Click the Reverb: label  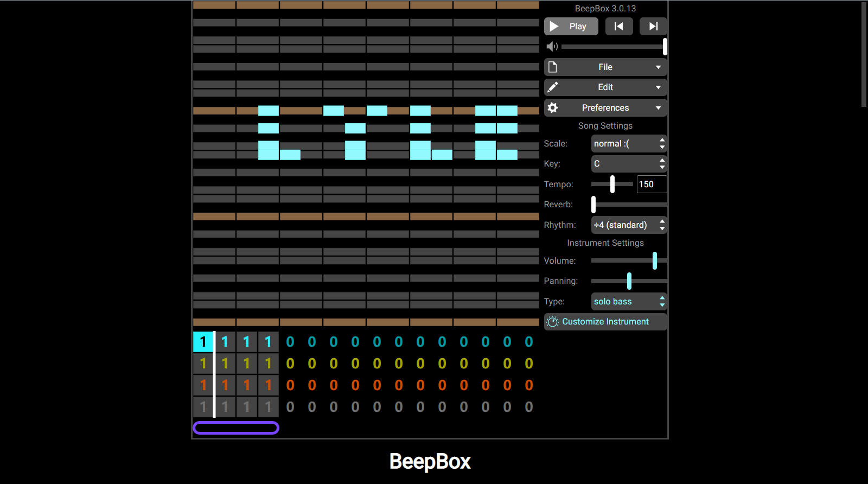(558, 205)
